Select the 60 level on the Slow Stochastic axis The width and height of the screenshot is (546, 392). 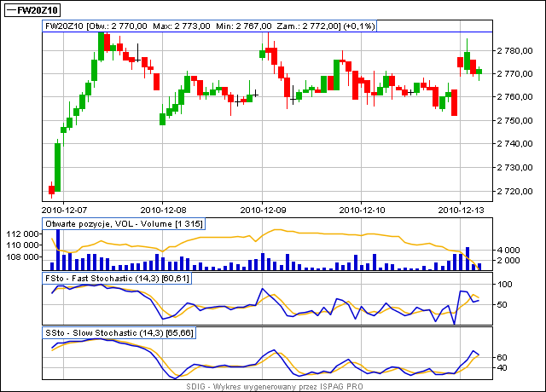(502, 357)
